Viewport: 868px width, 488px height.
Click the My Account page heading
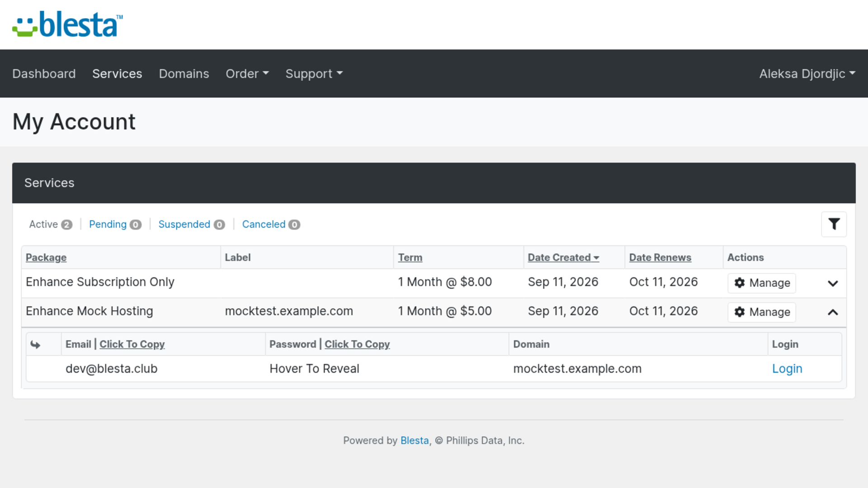(74, 122)
